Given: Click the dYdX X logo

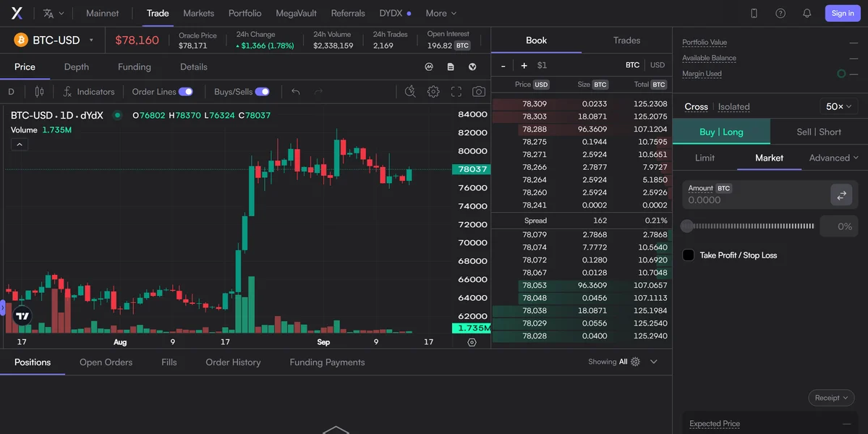Looking at the screenshot, I should (17, 13).
